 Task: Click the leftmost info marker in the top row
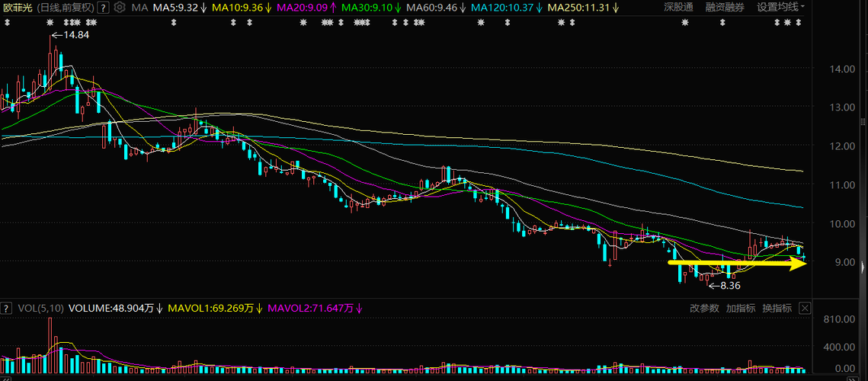coord(7,23)
